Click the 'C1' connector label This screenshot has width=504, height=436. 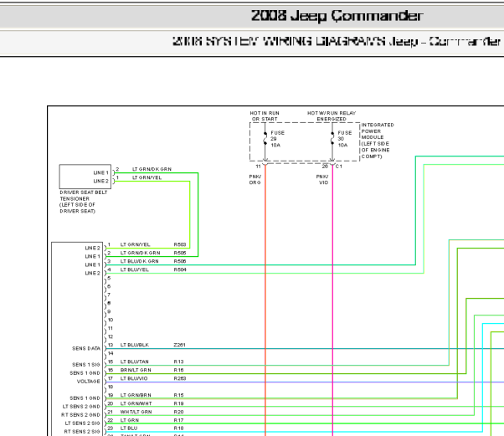tap(339, 167)
